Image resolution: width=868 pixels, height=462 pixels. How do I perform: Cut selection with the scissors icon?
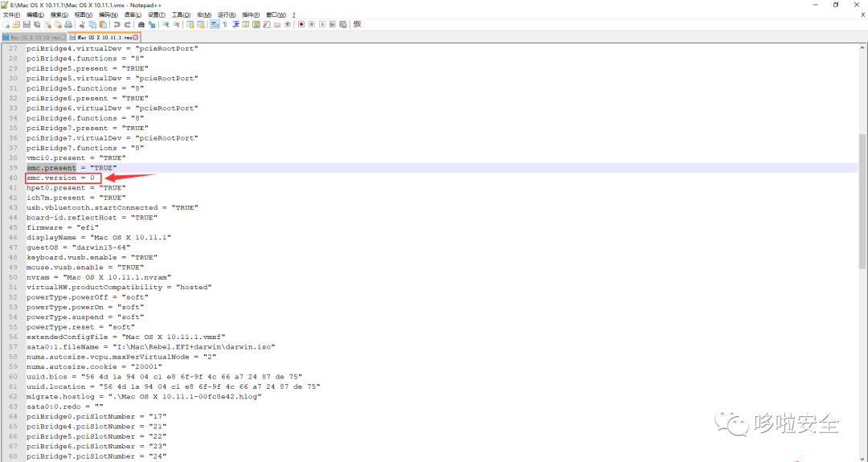coord(82,24)
